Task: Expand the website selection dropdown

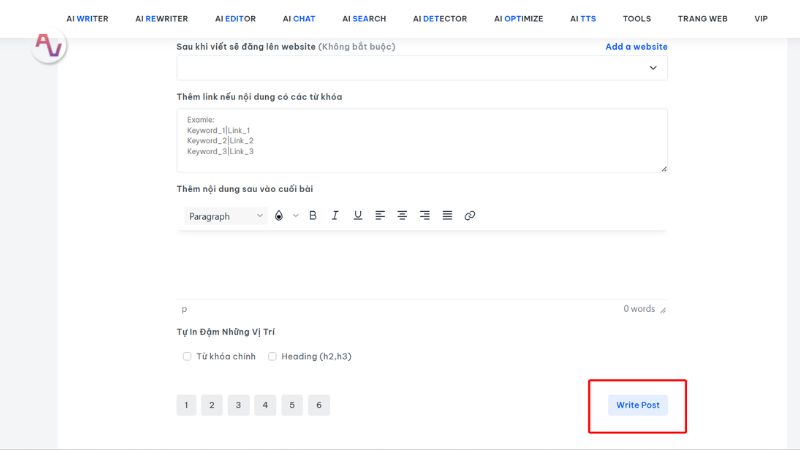Action: click(x=422, y=68)
